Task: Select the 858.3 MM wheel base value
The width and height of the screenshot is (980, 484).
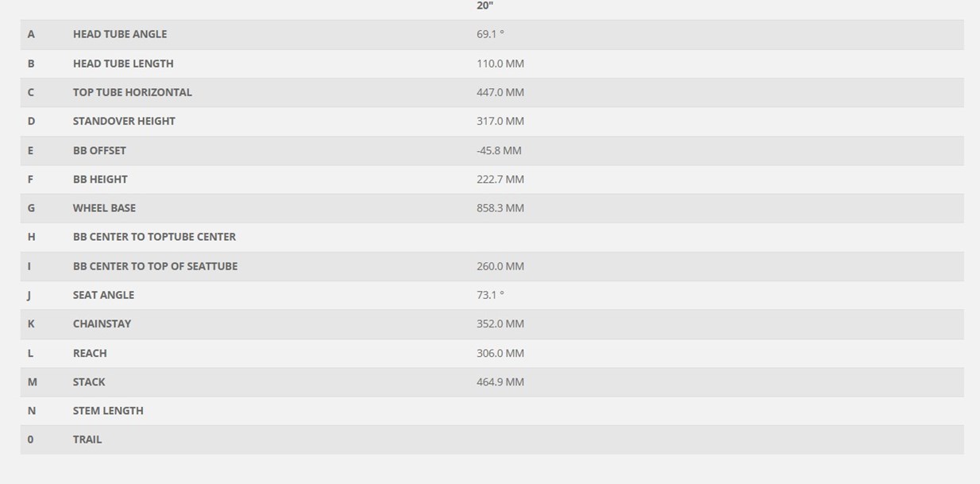Action: pyautogui.click(x=500, y=208)
